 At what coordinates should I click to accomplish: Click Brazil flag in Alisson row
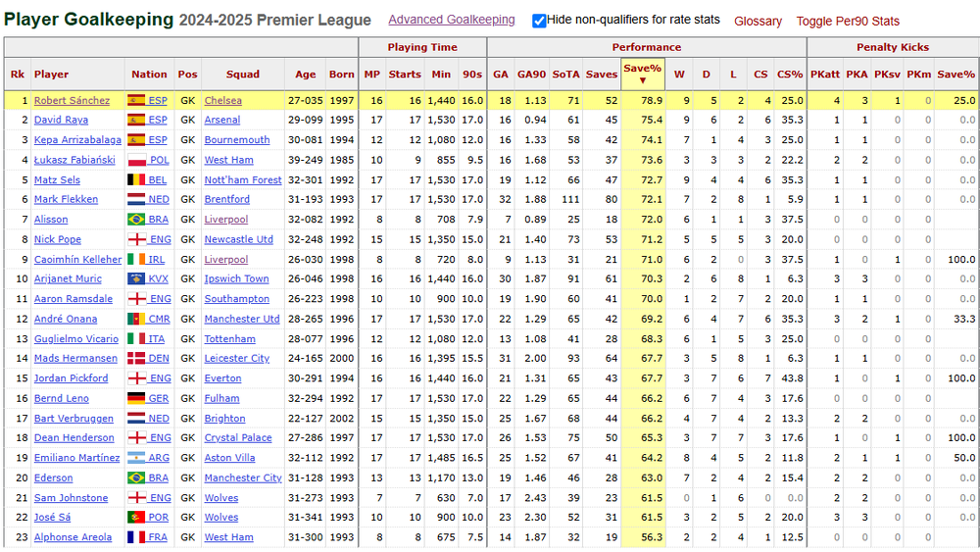point(136,220)
